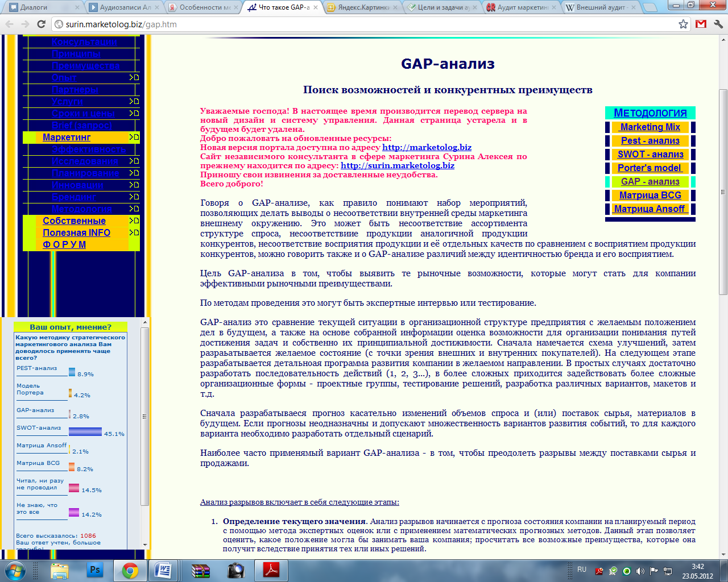Expand the Исследования submenu arrow
728x582 pixels.
click(x=134, y=161)
